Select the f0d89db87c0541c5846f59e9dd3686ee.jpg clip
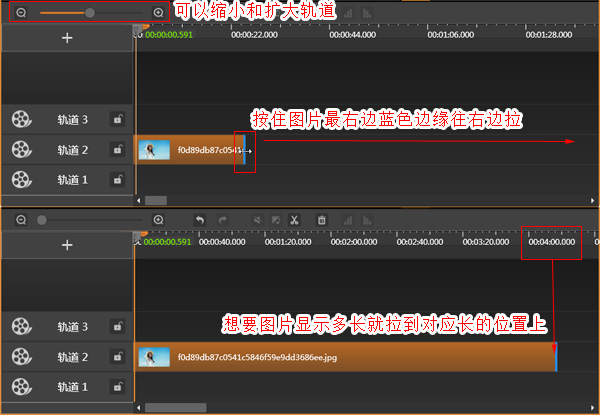 (x=345, y=357)
